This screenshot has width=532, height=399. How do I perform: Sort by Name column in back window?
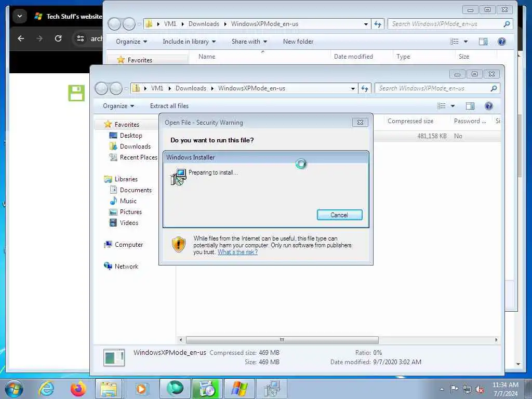click(207, 57)
